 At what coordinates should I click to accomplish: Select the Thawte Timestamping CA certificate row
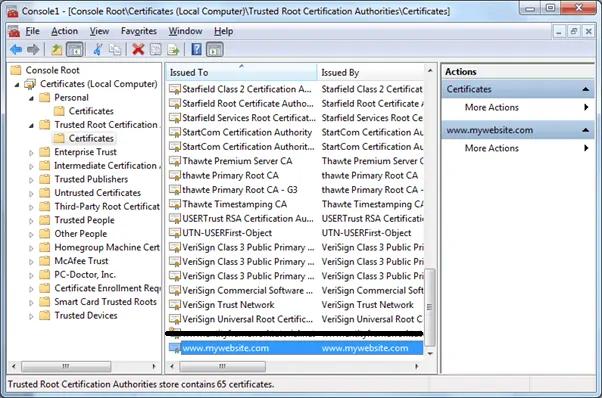pos(296,204)
